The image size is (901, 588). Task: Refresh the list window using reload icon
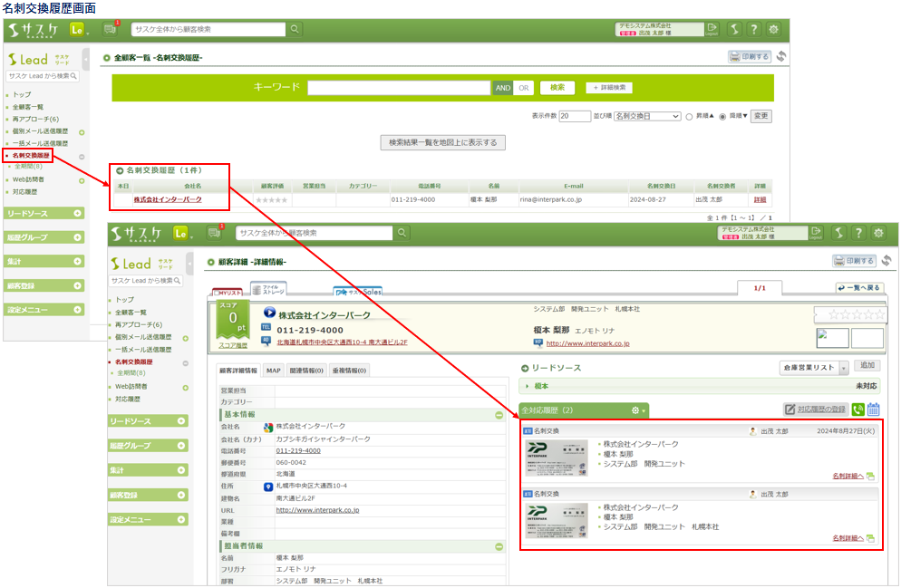pos(781,56)
